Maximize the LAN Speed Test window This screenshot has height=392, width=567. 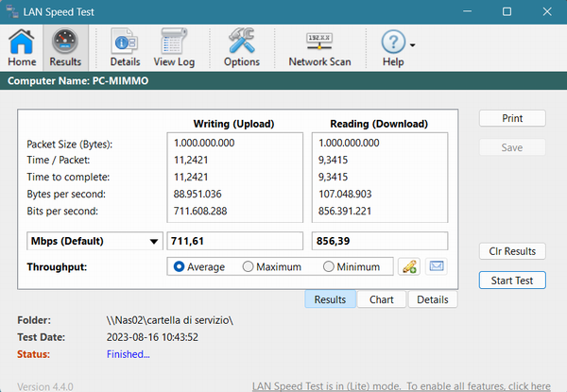507,11
